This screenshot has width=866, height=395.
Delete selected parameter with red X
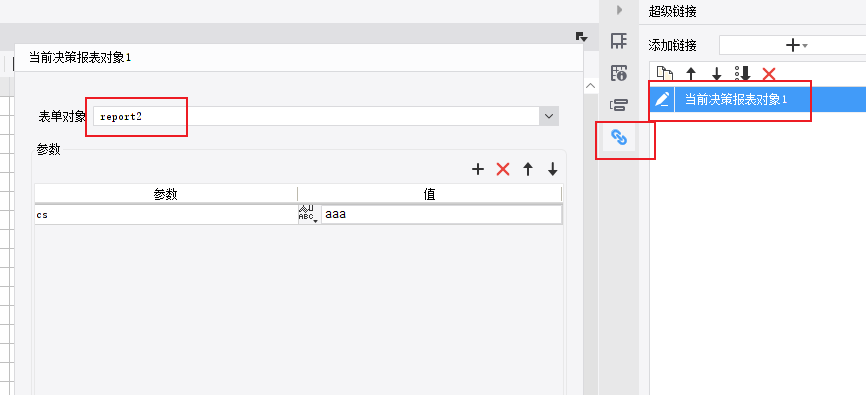pos(503,170)
